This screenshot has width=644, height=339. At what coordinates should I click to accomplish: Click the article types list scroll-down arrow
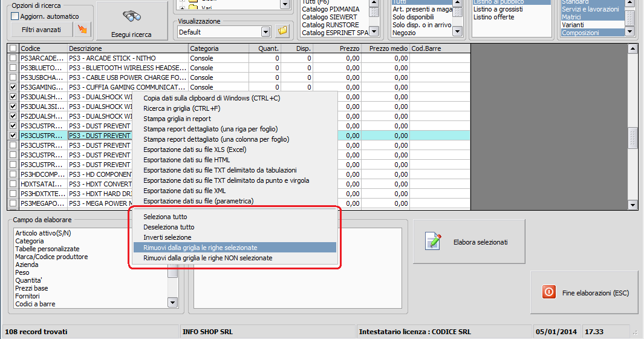click(629, 31)
